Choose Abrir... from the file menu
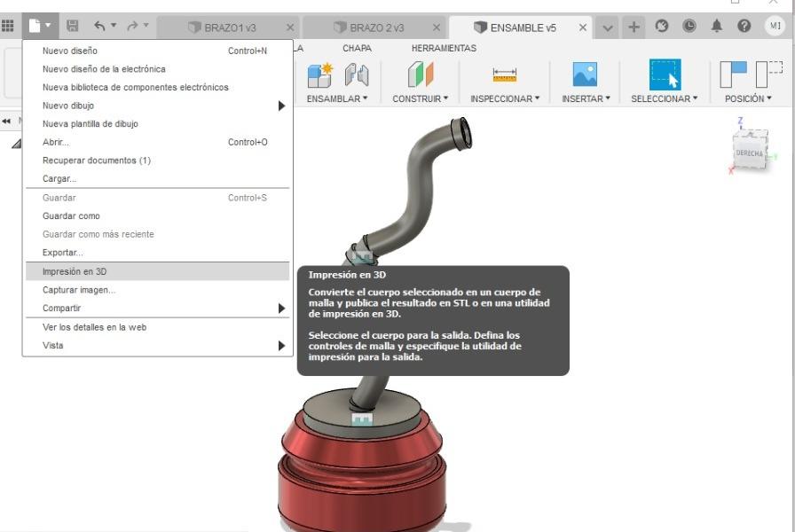This screenshot has height=532, width=795. (157, 142)
